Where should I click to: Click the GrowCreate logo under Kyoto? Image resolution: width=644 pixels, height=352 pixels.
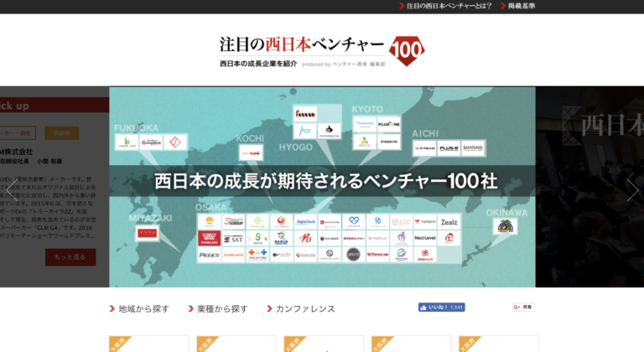point(364,124)
